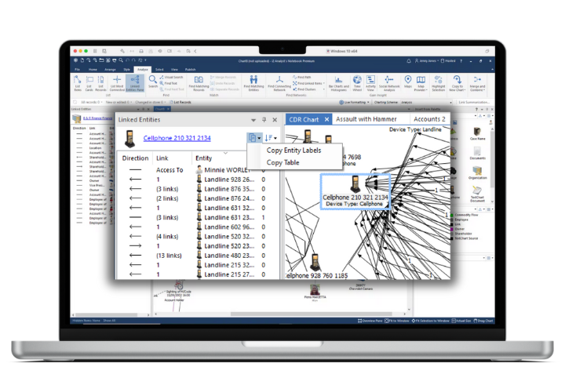Switch to the Style ribbon tab
565x392 pixels.
(127, 70)
